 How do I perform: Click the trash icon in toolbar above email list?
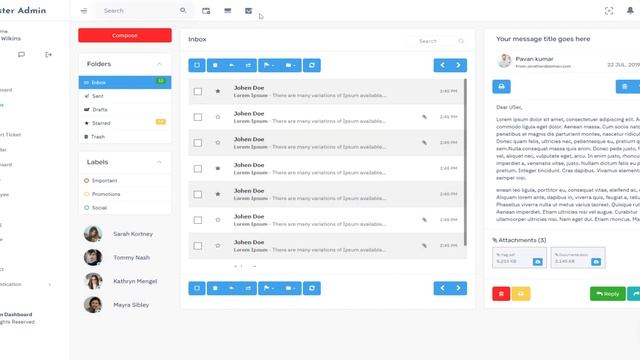pos(215,65)
